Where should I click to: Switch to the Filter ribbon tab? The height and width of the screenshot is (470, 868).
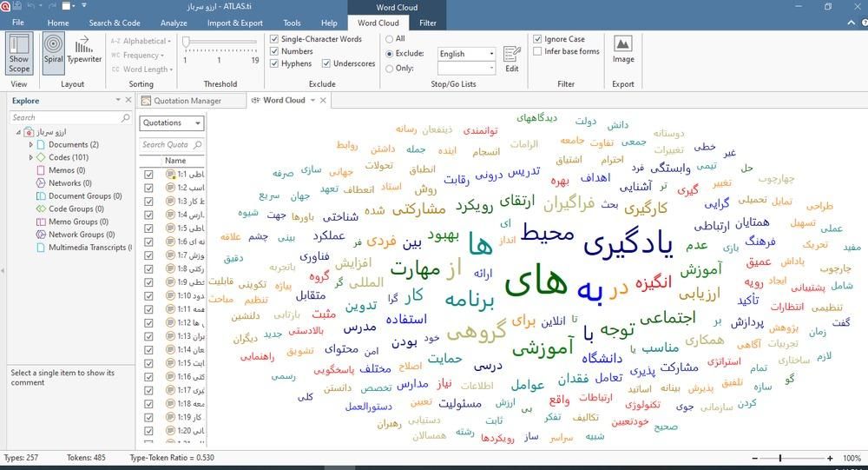point(427,23)
